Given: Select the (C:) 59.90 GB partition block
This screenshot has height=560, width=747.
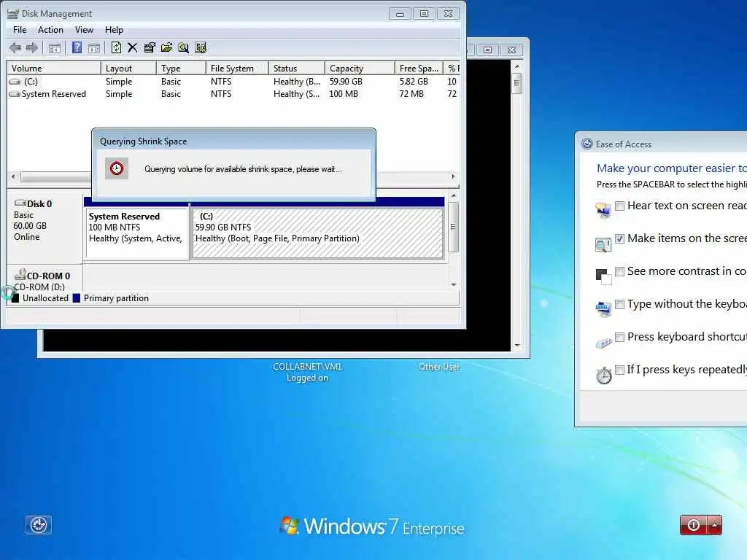Looking at the screenshot, I should coord(318,233).
